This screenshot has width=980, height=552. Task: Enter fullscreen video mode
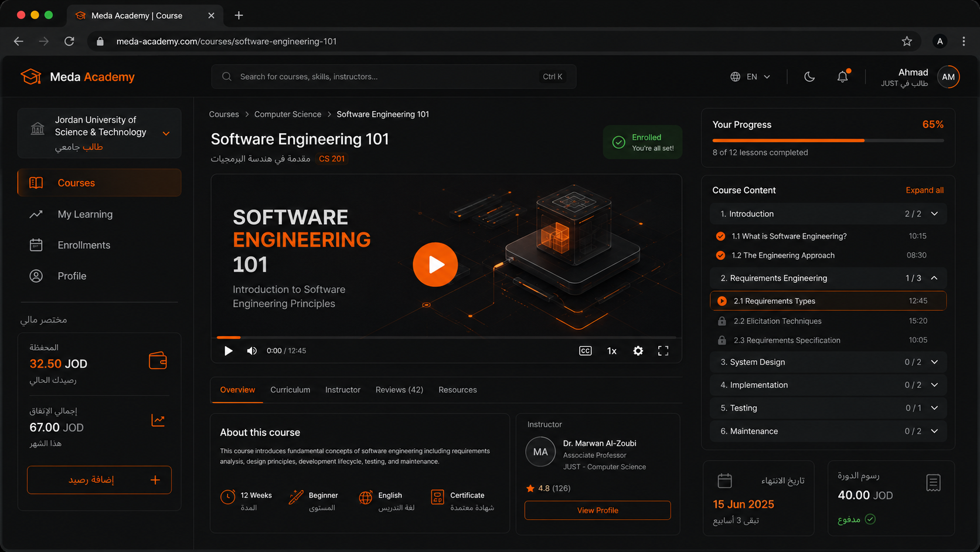click(x=663, y=351)
